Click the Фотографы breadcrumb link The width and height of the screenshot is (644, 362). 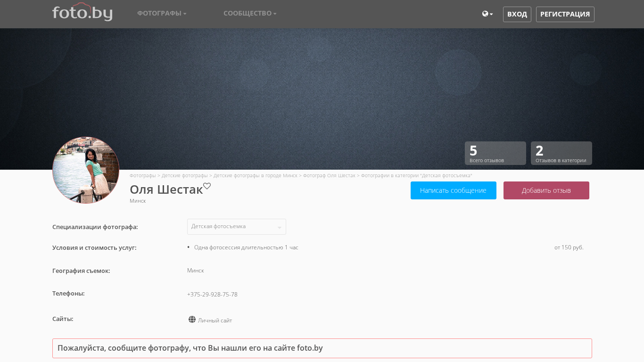[x=143, y=175]
